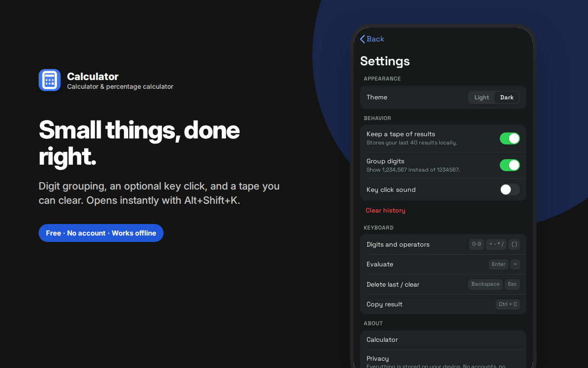The height and width of the screenshot is (368, 588).
Task: Open the Privacy row under About
Action: point(443,359)
